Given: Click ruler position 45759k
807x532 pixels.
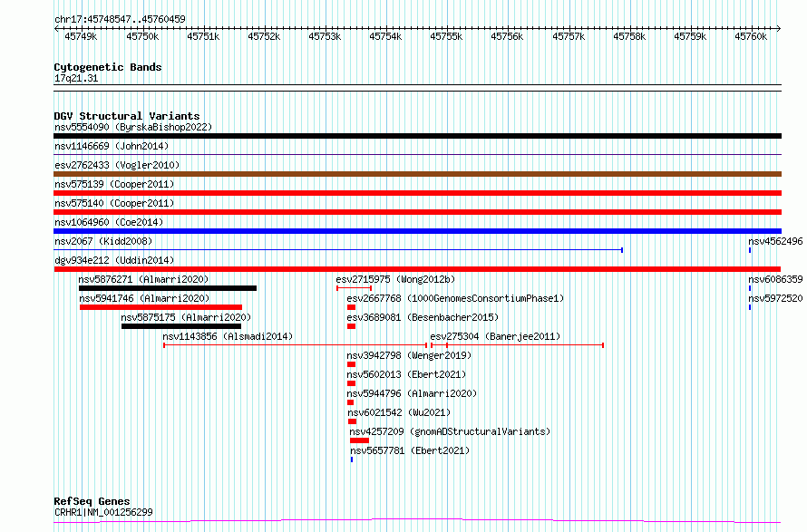Looking at the screenshot, I should (x=690, y=36).
